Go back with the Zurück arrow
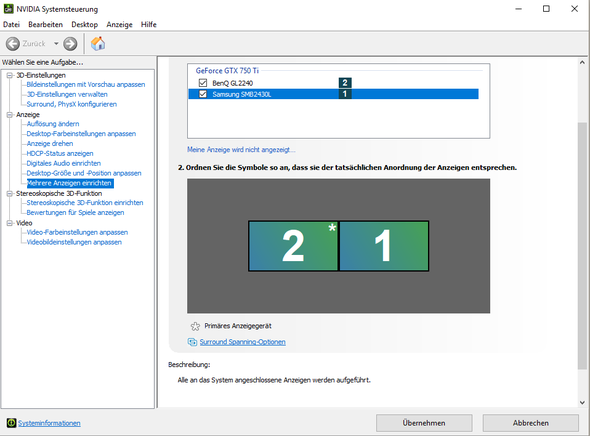Screen dimensions: 590x436 13,44
